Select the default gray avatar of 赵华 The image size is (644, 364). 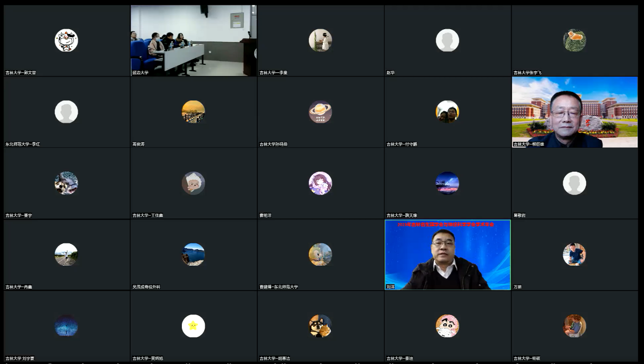[x=447, y=40]
